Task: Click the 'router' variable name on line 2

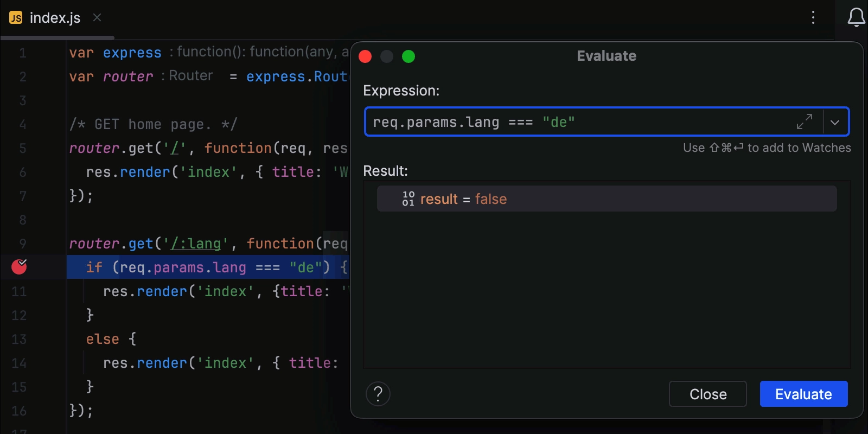Action: point(128,76)
